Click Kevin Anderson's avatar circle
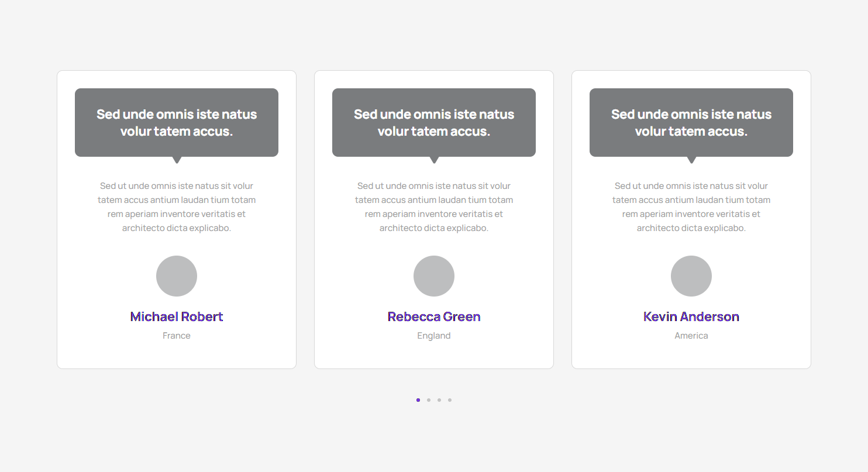The image size is (868, 472). coord(691,276)
